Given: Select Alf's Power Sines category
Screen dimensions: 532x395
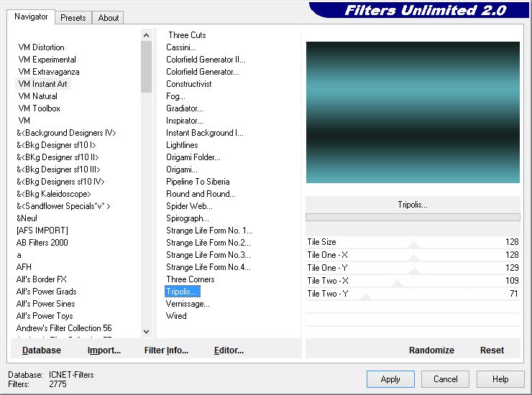Looking at the screenshot, I should pos(45,304).
